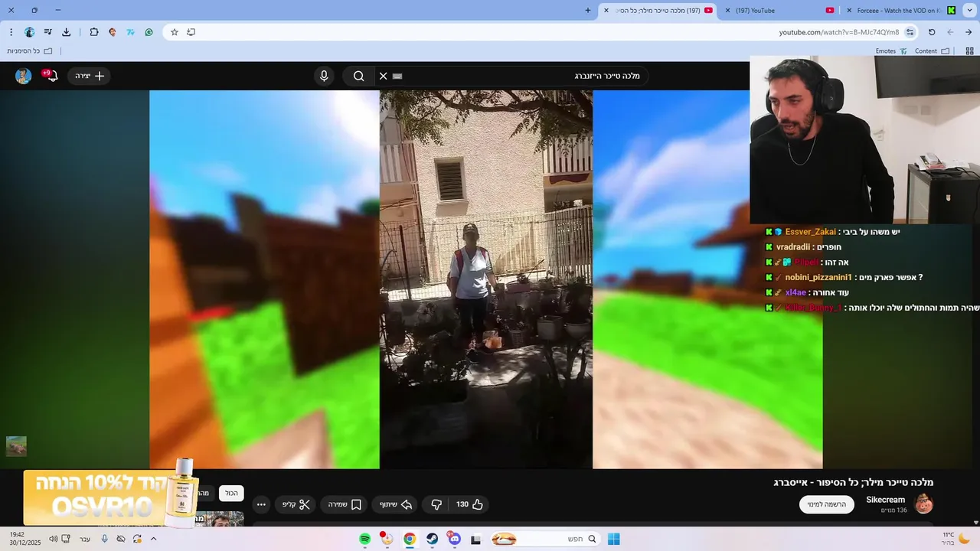Click the green Grammarly extension icon
Viewport: 980px width, 551px height.
(149, 32)
